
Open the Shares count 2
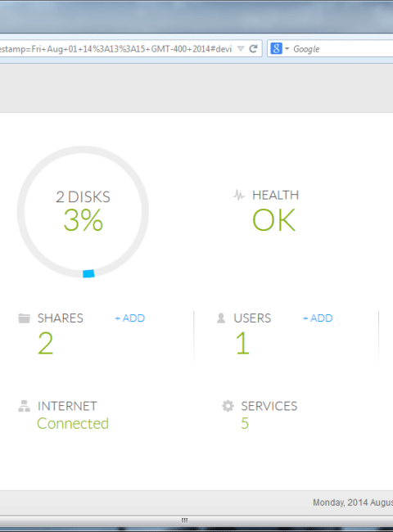point(46,343)
